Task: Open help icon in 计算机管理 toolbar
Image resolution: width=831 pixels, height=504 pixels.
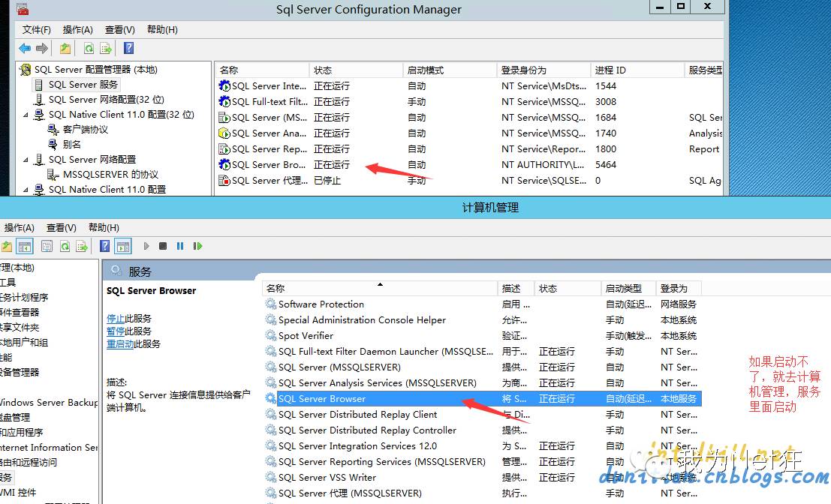Action: 105,246
